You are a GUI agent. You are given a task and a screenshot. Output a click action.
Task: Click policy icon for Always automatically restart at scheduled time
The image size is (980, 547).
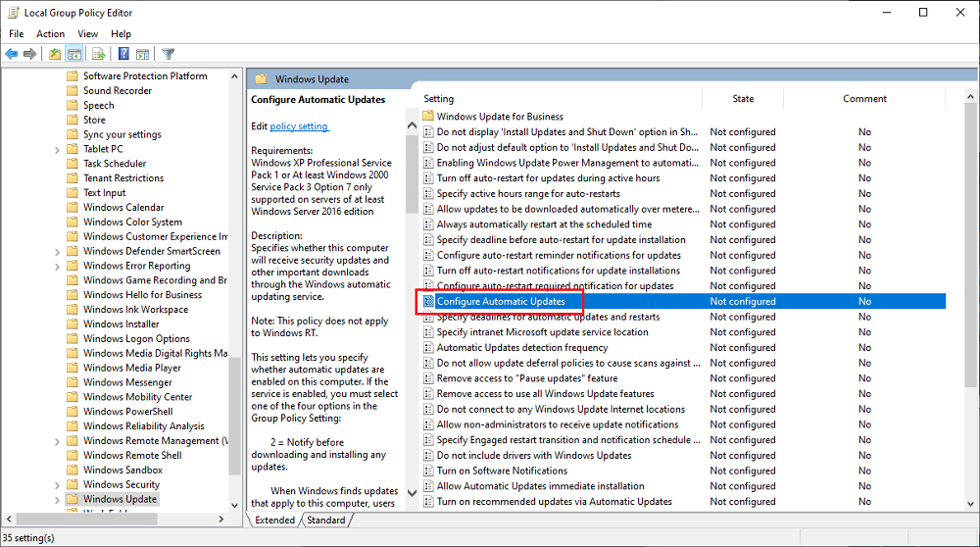click(x=428, y=224)
